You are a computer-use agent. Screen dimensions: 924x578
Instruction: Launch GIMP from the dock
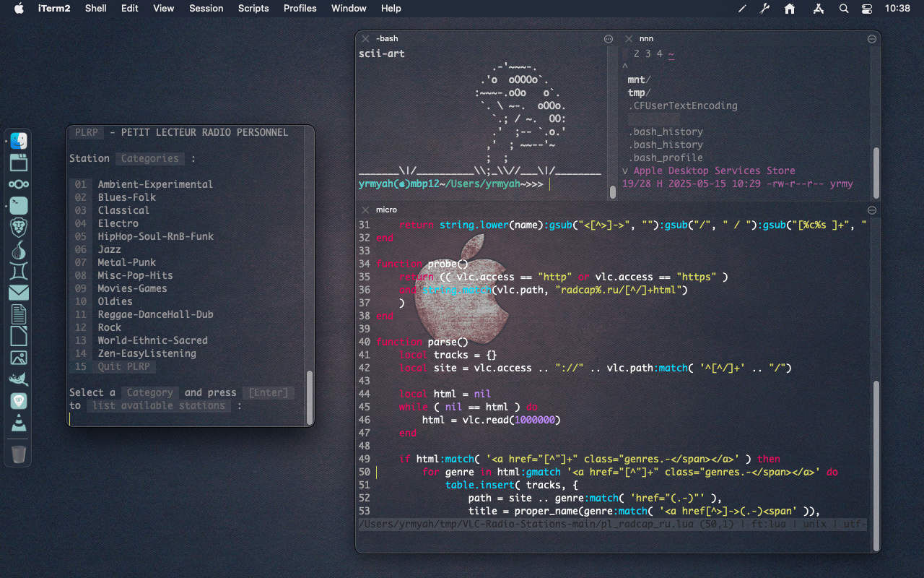coord(19,379)
